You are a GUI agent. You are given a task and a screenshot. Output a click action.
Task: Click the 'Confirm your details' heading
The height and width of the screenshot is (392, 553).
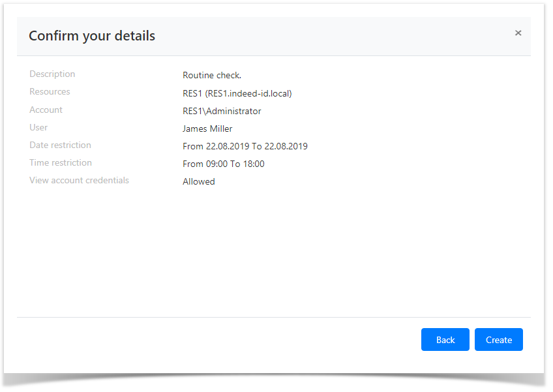pos(92,36)
